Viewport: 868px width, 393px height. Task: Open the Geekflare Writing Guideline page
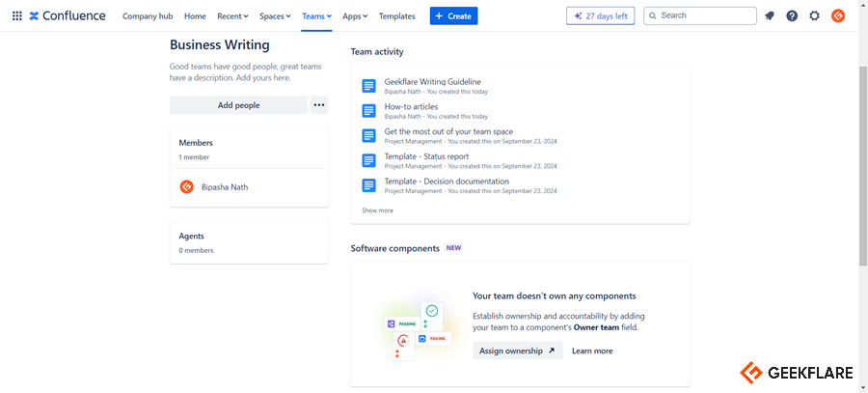433,81
